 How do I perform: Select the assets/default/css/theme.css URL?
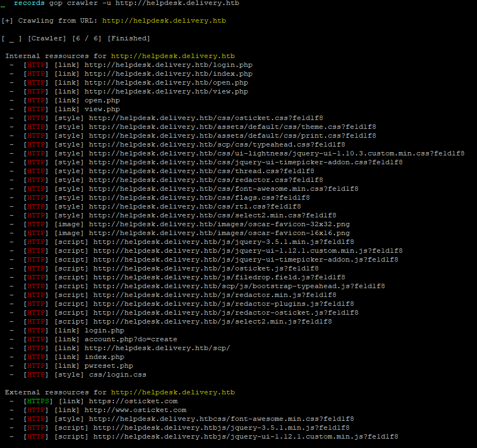point(232,127)
